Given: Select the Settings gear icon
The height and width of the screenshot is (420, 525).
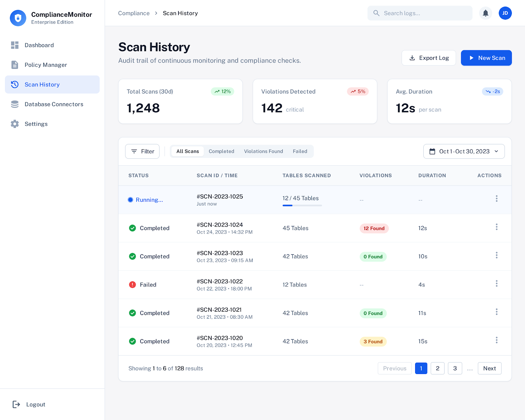Looking at the screenshot, I should tap(14, 124).
